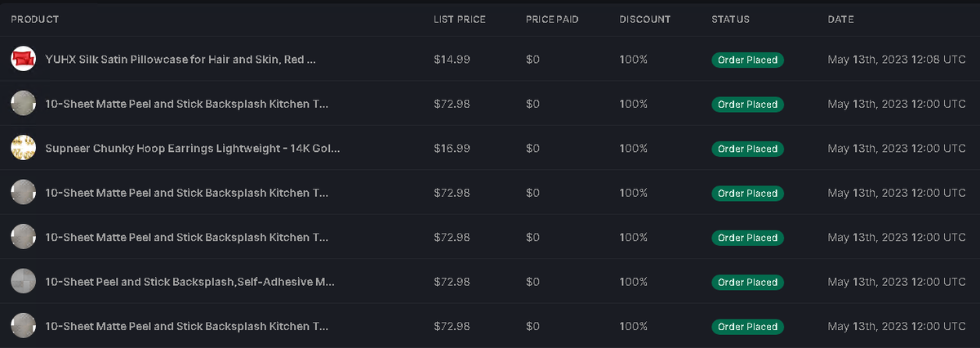This screenshot has width=980, height=348.
Task: Sort by the PRODUCT column header
Action: pyautogui.click(x=35, y=19)
